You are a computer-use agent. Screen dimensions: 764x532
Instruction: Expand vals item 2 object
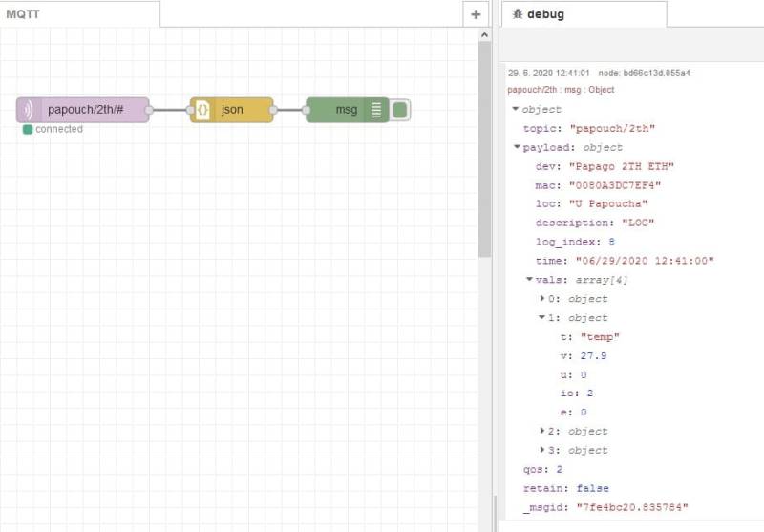coord(542,432)
